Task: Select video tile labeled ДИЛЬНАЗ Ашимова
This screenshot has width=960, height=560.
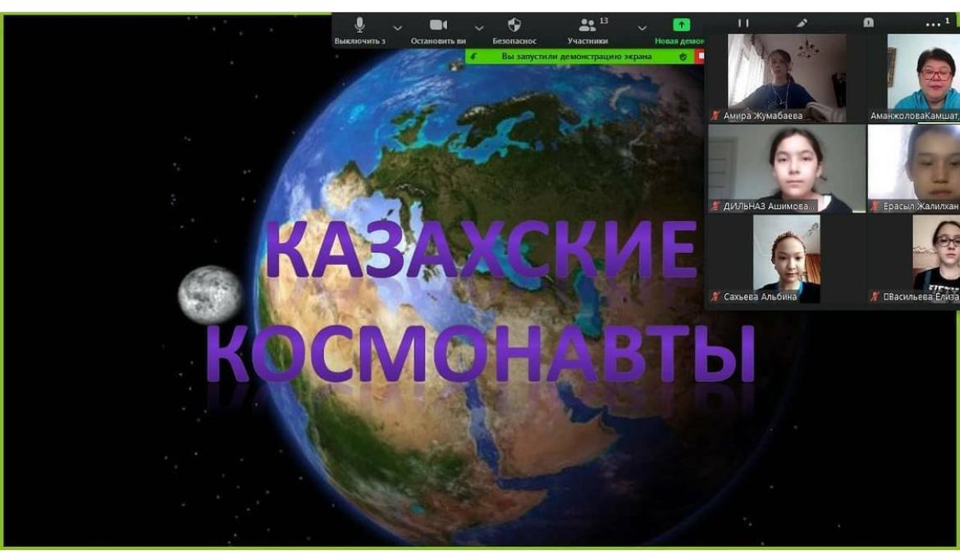Action: (786, 168)
